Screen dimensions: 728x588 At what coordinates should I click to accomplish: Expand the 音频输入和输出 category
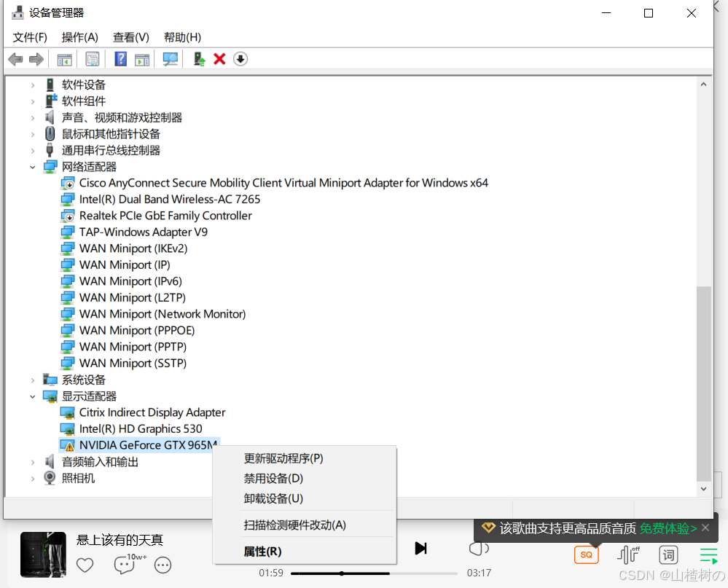33,462
